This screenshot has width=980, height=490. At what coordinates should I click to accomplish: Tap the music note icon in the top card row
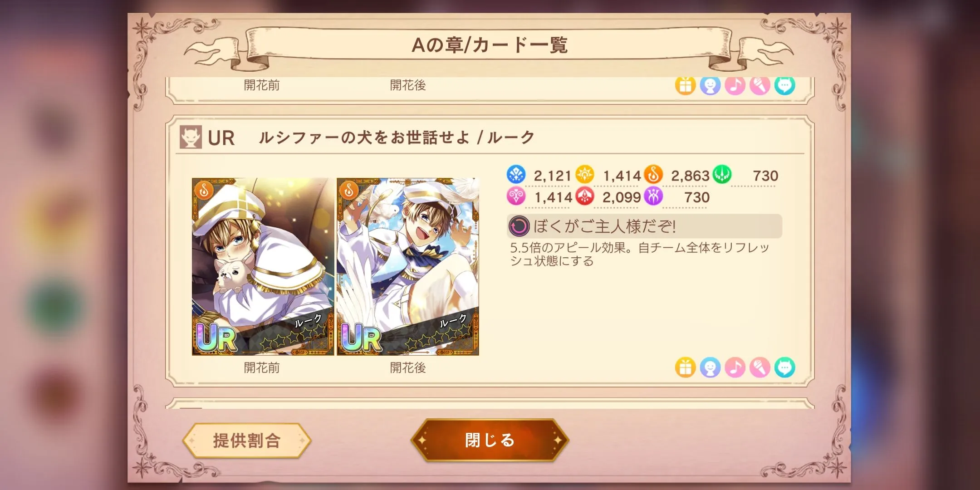(x=735, y=86)
